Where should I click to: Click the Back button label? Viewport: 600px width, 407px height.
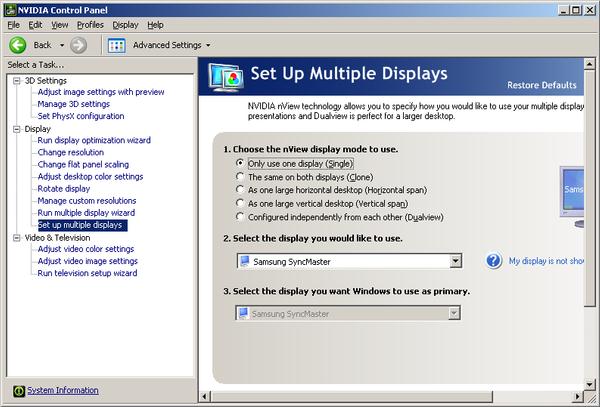(42, 45)
